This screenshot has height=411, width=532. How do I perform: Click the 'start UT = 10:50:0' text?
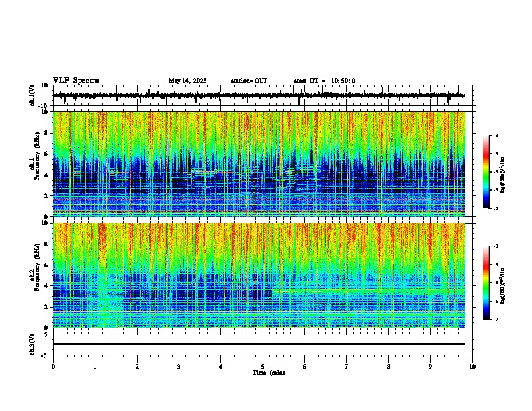click(x=324, y=81)
